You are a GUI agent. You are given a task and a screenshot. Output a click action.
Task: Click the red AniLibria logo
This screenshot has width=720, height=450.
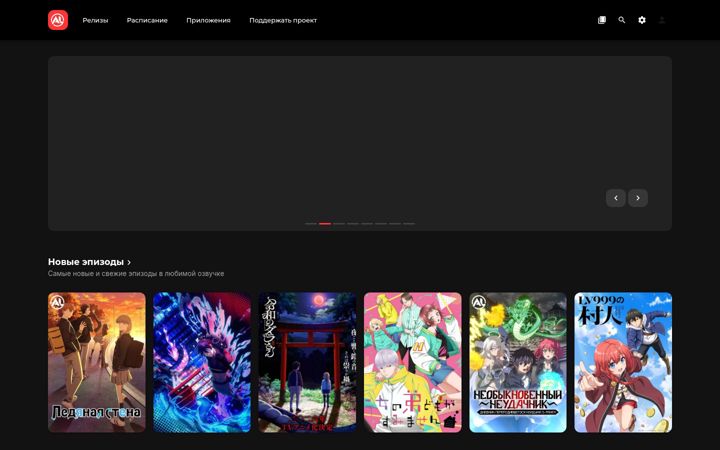pos(58,20)
